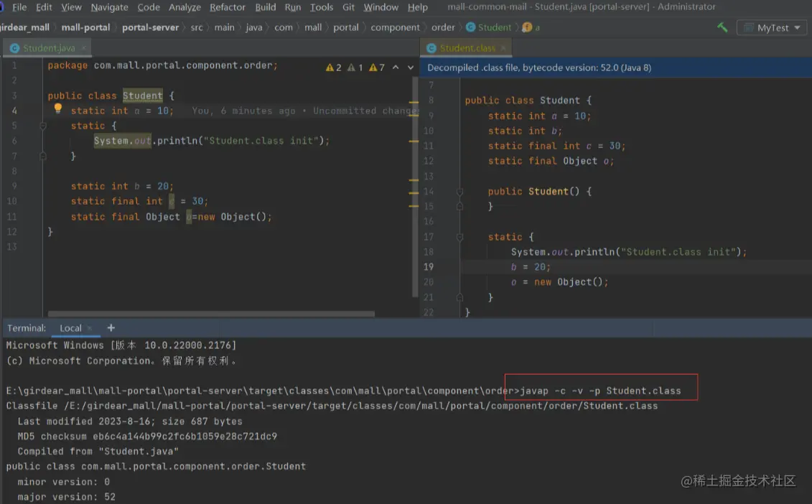Click the package declaration on line 1
The width and height of the screenshot is (812, 504).
[162, 66]
